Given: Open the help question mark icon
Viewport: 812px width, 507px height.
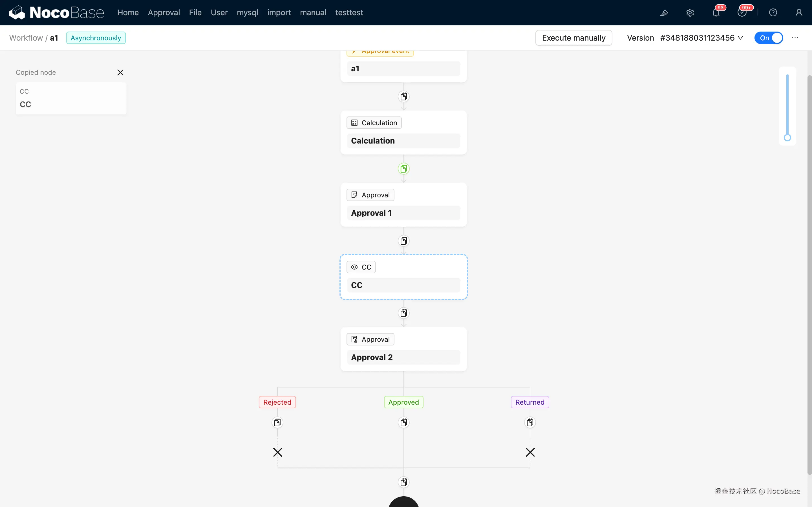Looking at the screenshot, I should [x=773, y=13].
